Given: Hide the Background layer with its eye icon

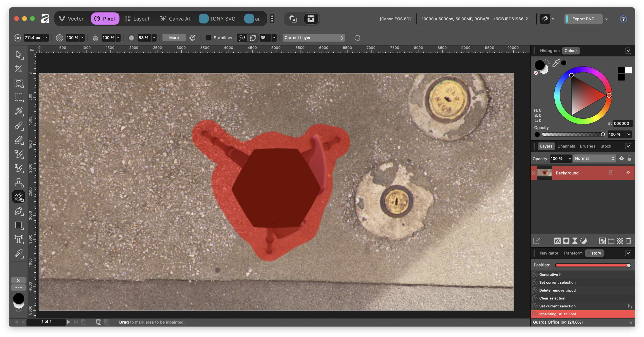Looking at the screenshot, I should click(x=628, y=172).
